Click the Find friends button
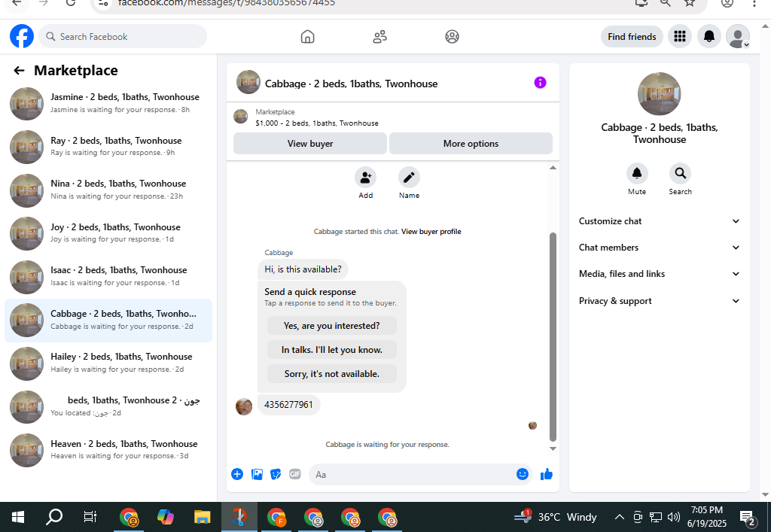Viewport: 771px width, 532px height. [x=632, y=37]
